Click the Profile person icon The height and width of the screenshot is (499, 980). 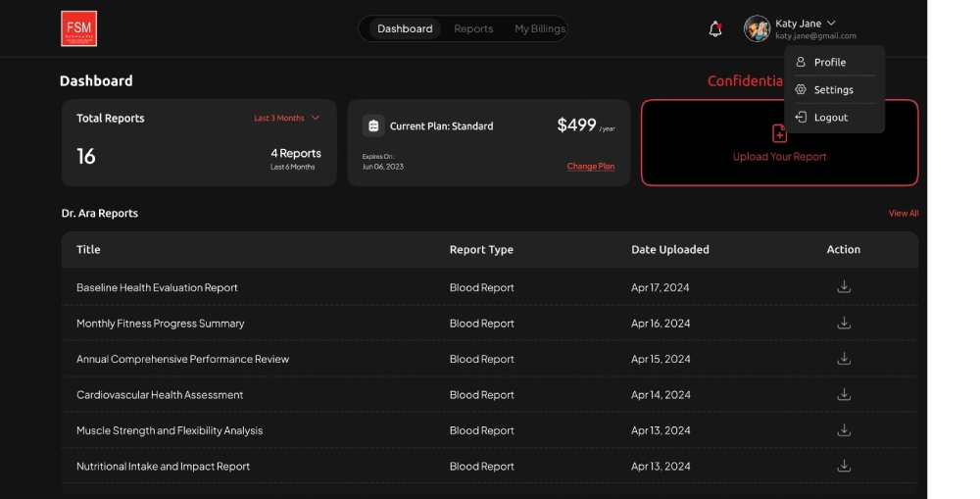pyautogui.click(x=801, y=62)
